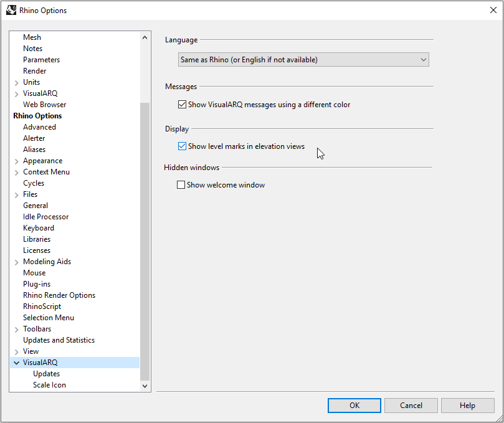Image resolution: width=504 pixels, height=423 pixels.
Task: Expand the Modeling Aids node
Action: click(17, 262)
